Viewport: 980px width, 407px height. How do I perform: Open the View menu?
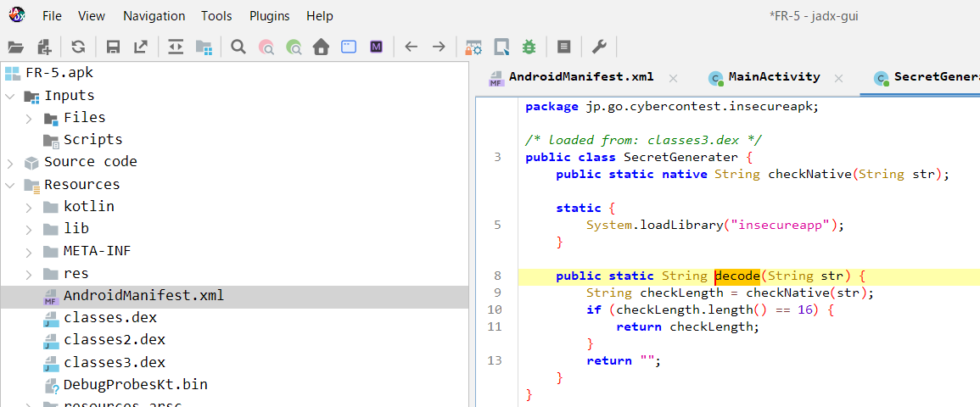tap(92, 16)
